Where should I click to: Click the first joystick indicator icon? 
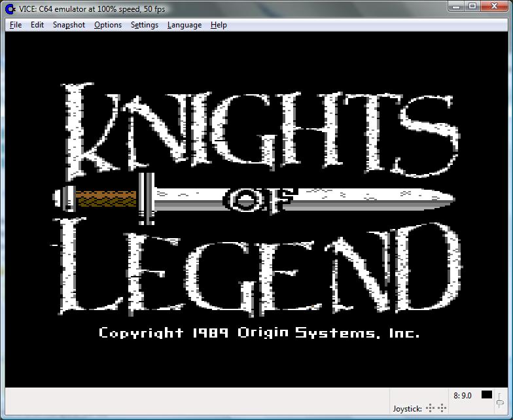(x=431, y=408)
